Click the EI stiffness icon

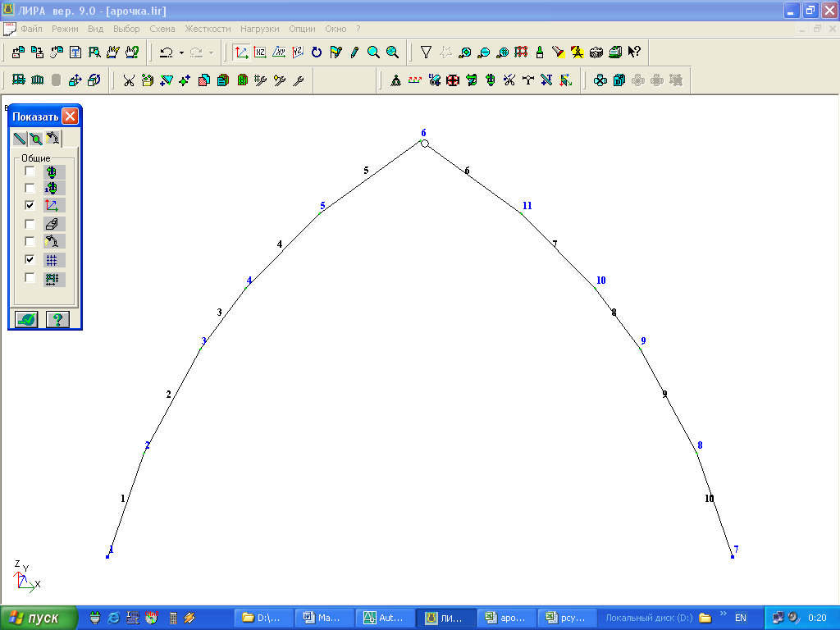(434, 80)
